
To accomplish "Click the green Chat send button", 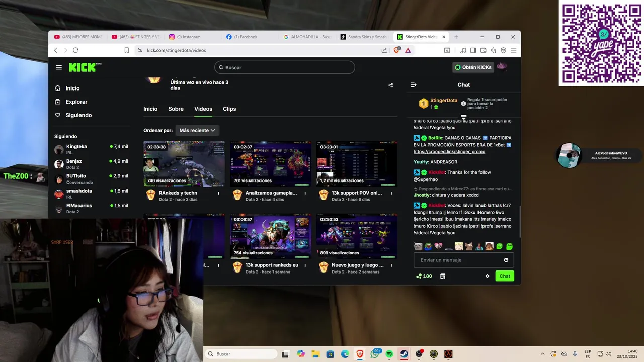I will point(505,276).
